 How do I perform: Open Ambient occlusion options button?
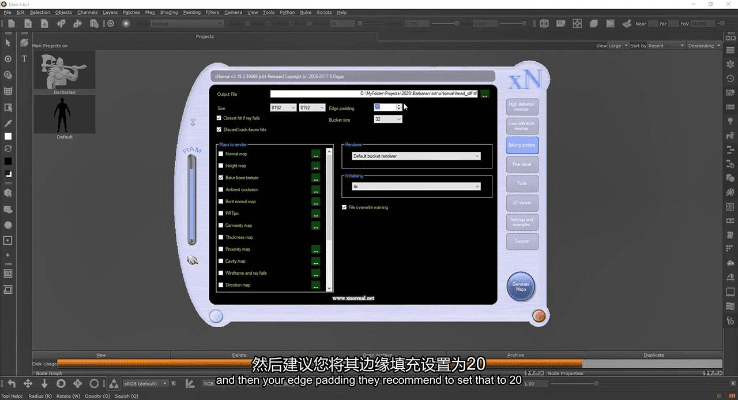tap(315, 190)
